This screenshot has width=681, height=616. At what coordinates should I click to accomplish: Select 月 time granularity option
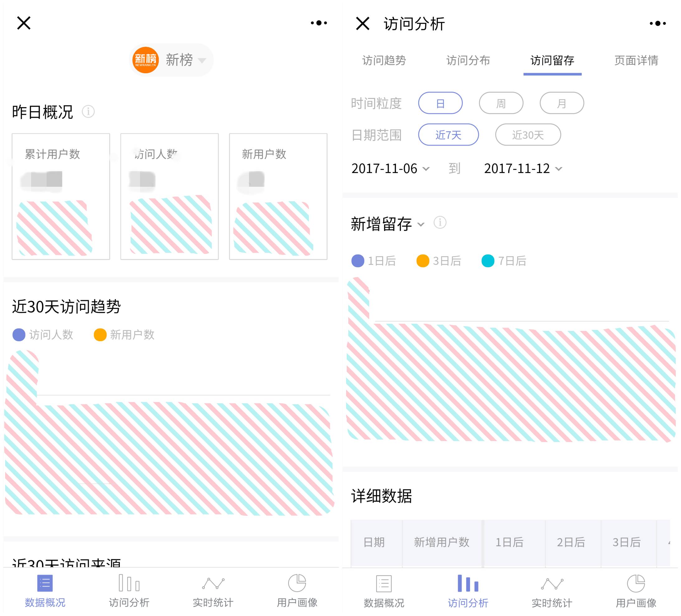[x=561, y=103]
